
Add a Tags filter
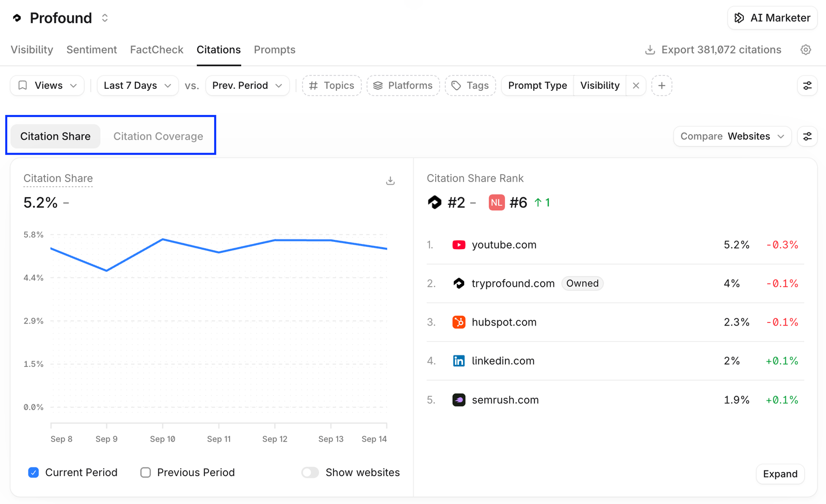coord(470,86)
